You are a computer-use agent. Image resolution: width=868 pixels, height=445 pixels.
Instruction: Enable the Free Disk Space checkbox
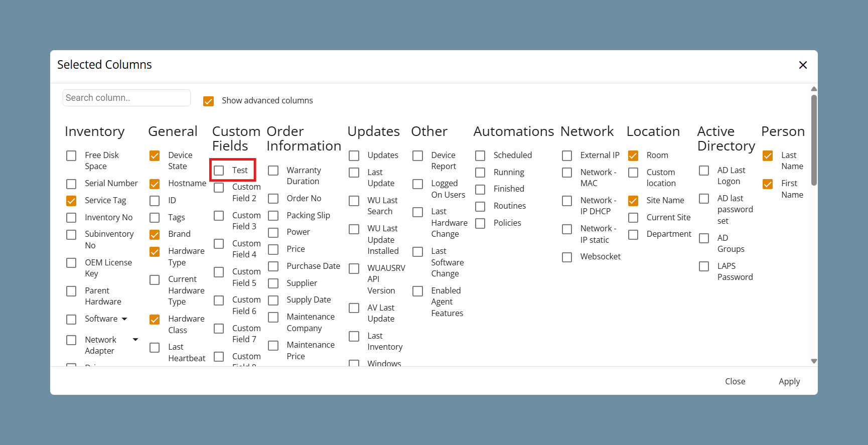(x=71, y=156)
